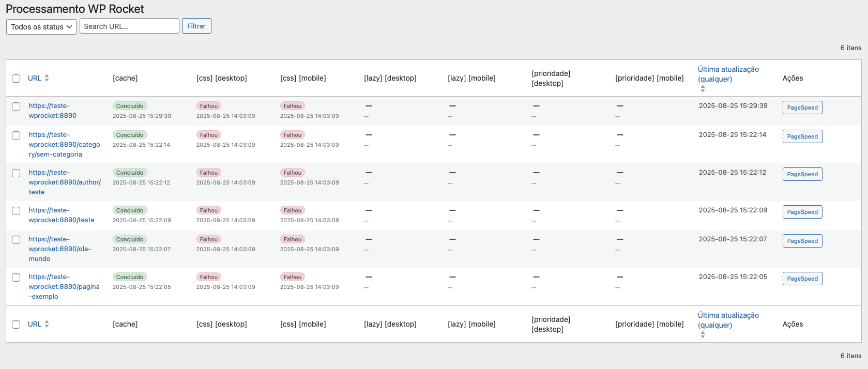Click the Ações column header

(x=793, y=78)
